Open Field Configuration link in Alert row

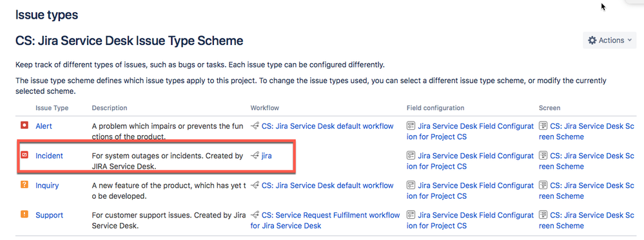(x=471, y=131)
